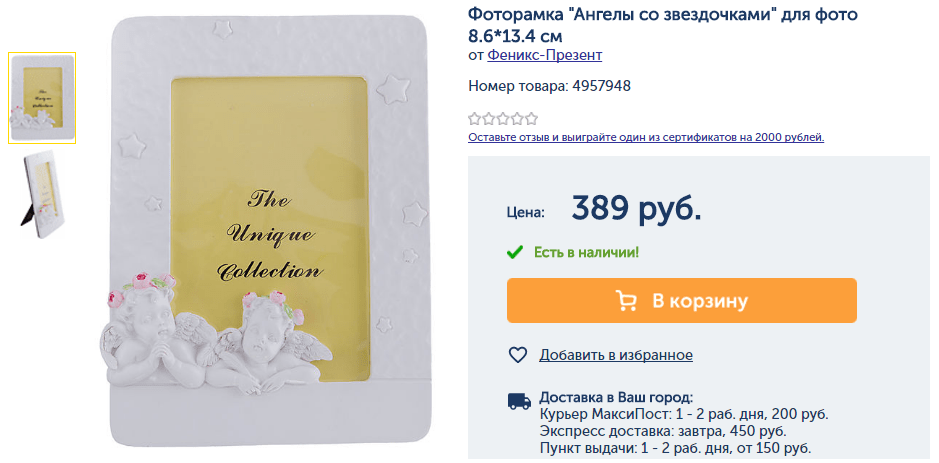
Task: Give the product five stars
Action: pos(531,119)
